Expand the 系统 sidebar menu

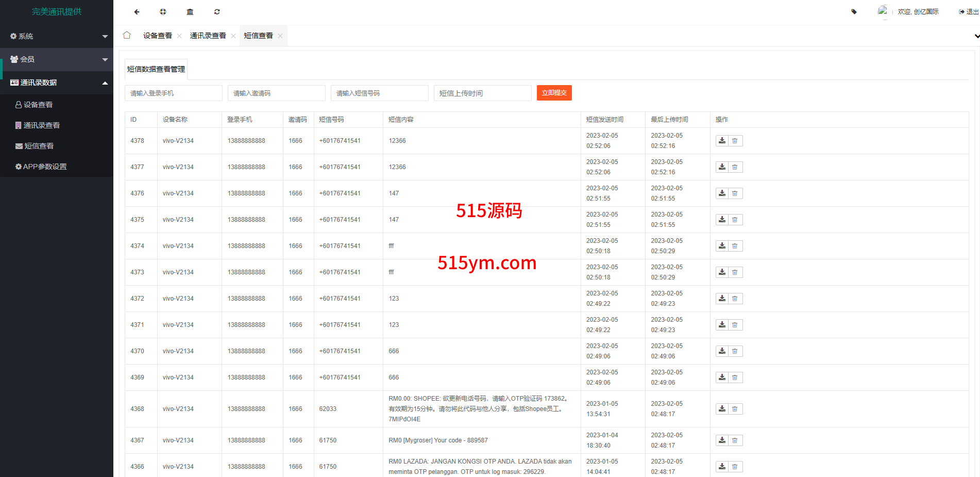click(57, 36)
